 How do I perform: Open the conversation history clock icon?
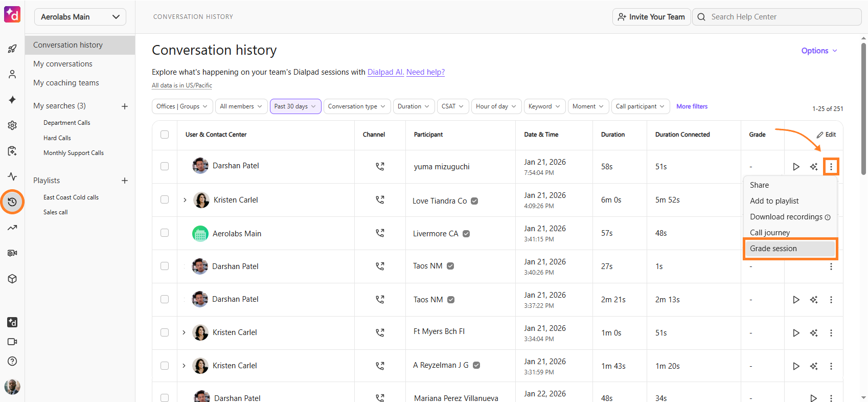[12, 202]
